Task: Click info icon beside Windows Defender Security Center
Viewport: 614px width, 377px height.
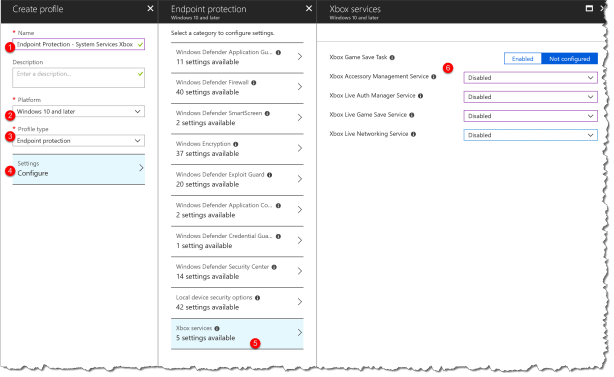Action: tap(274, 267)
